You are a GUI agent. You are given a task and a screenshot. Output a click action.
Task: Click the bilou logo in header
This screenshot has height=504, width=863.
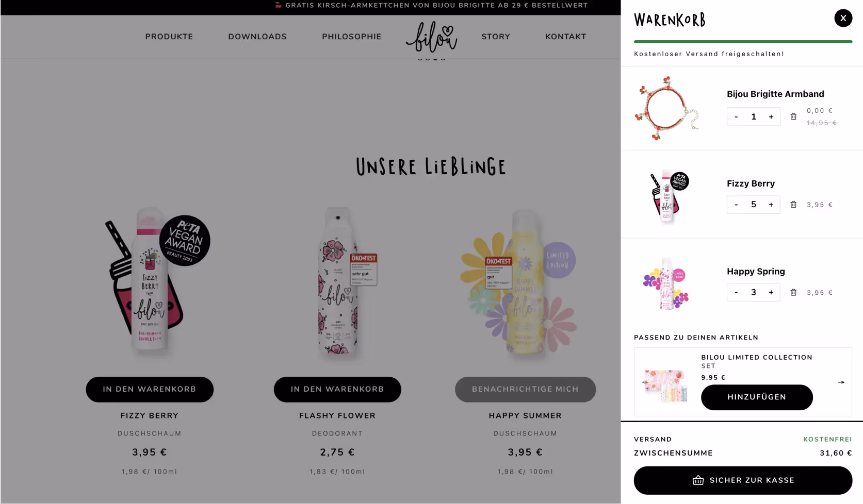tap(431, 37)
